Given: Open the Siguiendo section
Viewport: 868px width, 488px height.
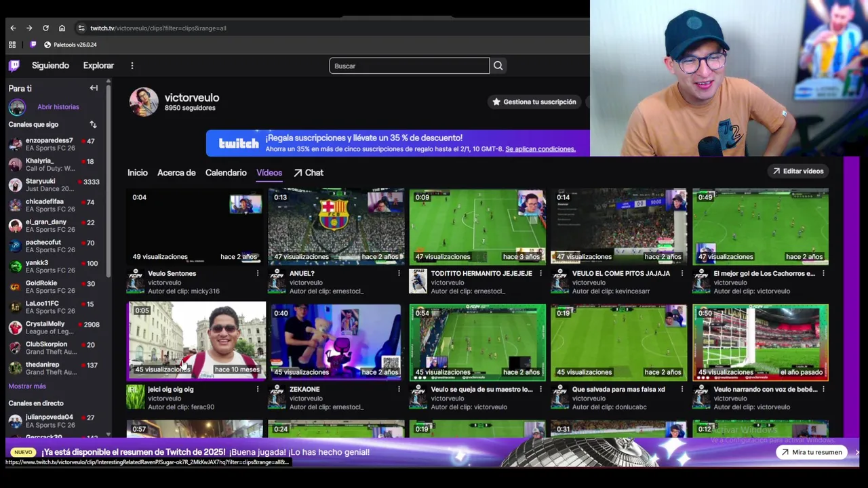Looking at the screenshot, I should click(50, 66).
